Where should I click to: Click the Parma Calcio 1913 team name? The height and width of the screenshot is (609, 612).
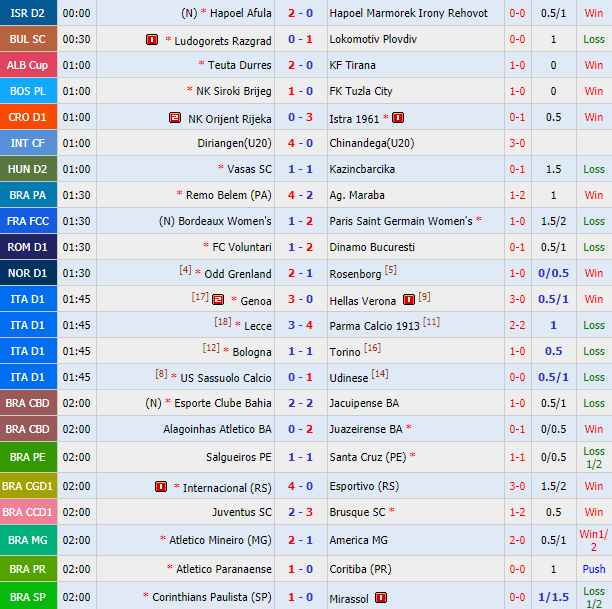[374, 326]
